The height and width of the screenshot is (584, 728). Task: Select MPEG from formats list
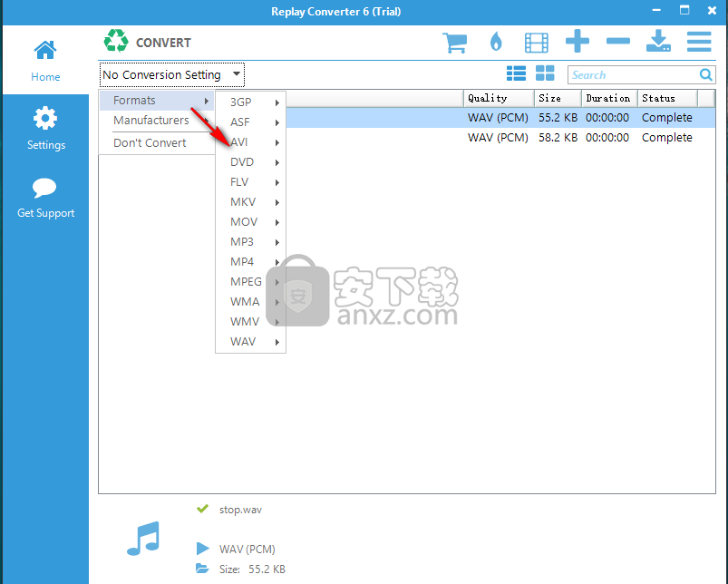251,282
